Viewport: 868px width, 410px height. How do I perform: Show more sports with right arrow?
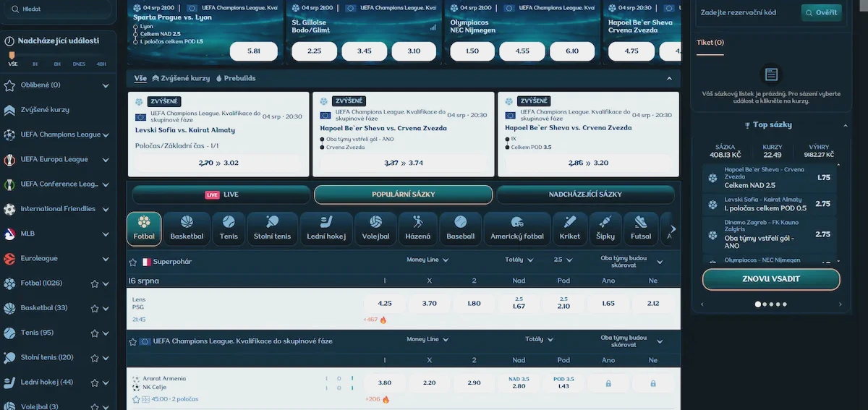pos(673,229)
